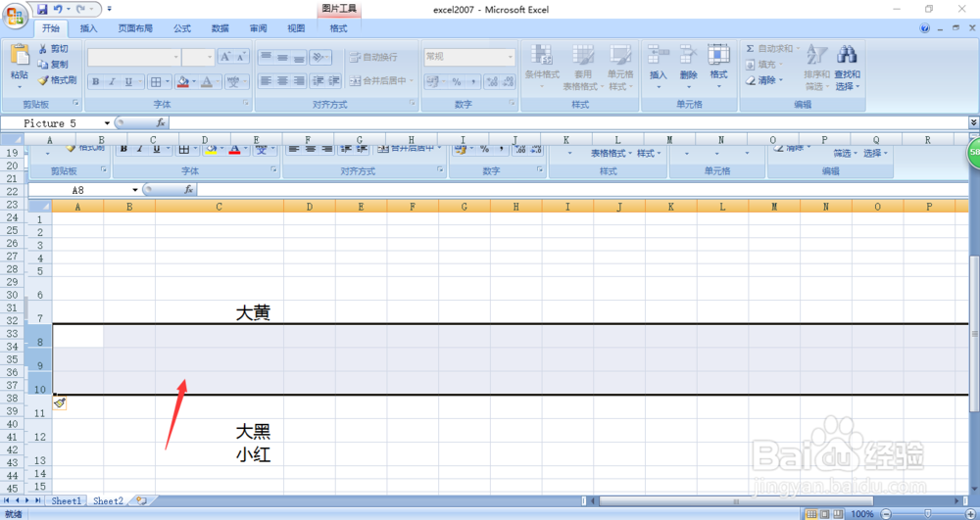Open the 单元格 group 删除 button

689,67
